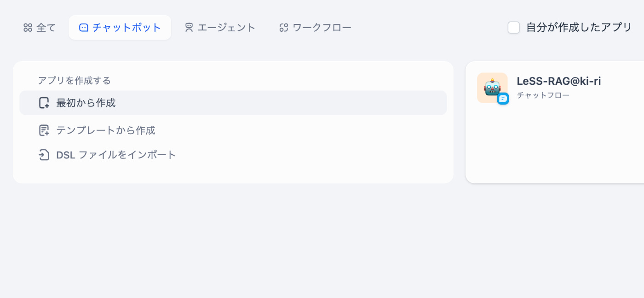Click the four-squares icon beside 全て
644x298 pixels.
point(28,28)
